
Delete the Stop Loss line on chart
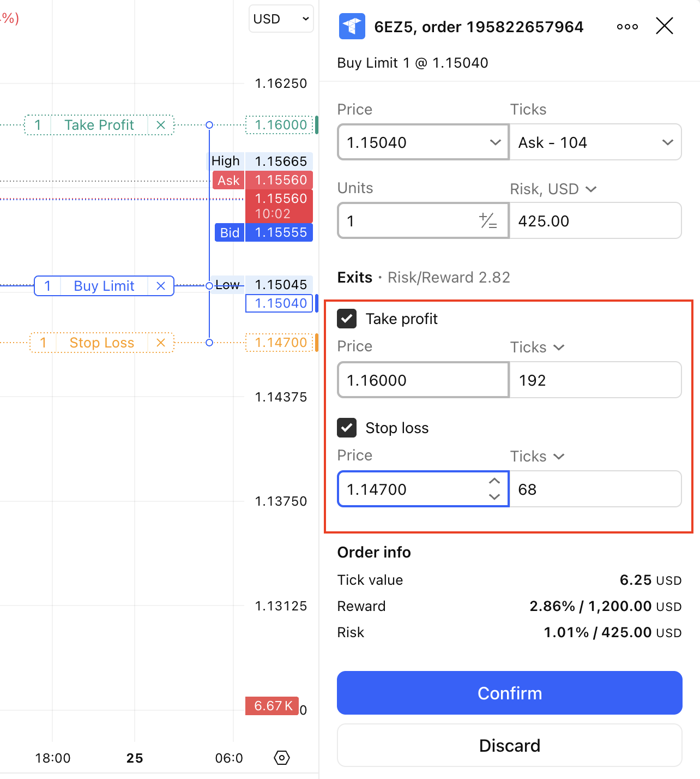(161, 343)
